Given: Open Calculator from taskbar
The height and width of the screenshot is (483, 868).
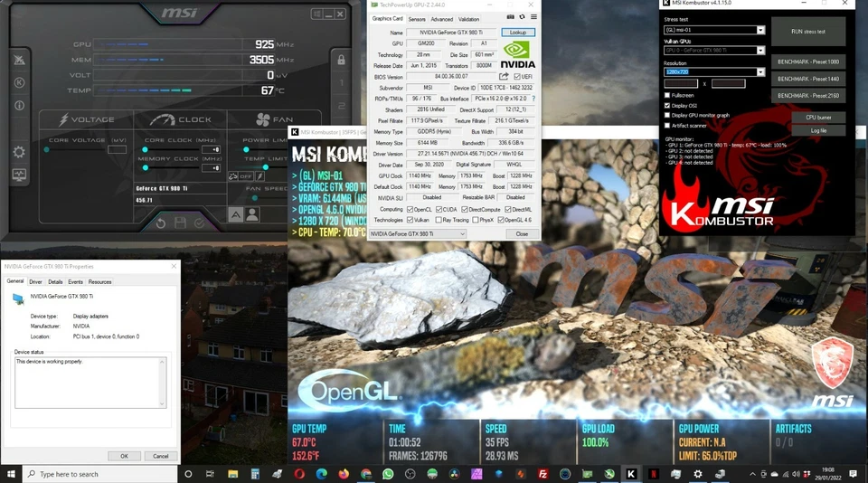Looking at the screenshot, I should 255,474.
